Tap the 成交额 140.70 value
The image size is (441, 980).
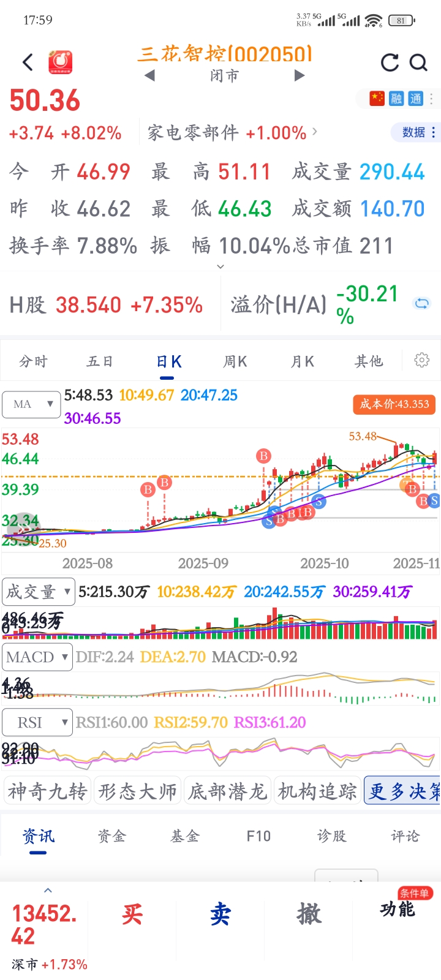[x=358, y=209]
